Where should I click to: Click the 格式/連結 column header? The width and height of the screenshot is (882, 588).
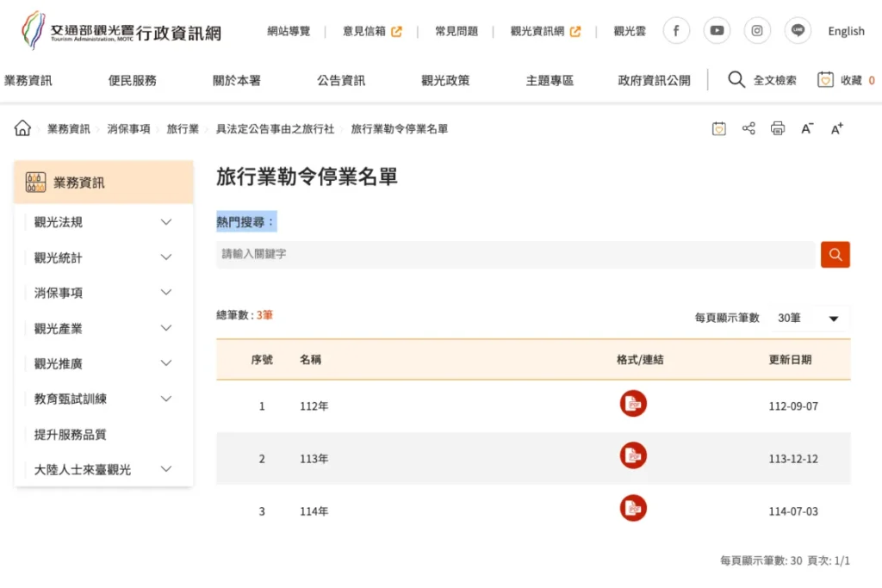pos(640,359)
